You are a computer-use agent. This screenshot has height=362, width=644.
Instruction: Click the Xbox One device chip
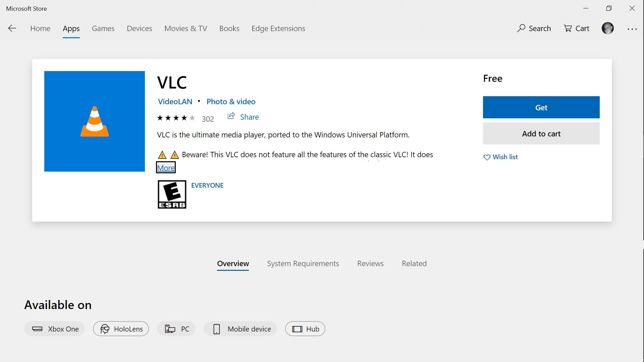(54, 329)
